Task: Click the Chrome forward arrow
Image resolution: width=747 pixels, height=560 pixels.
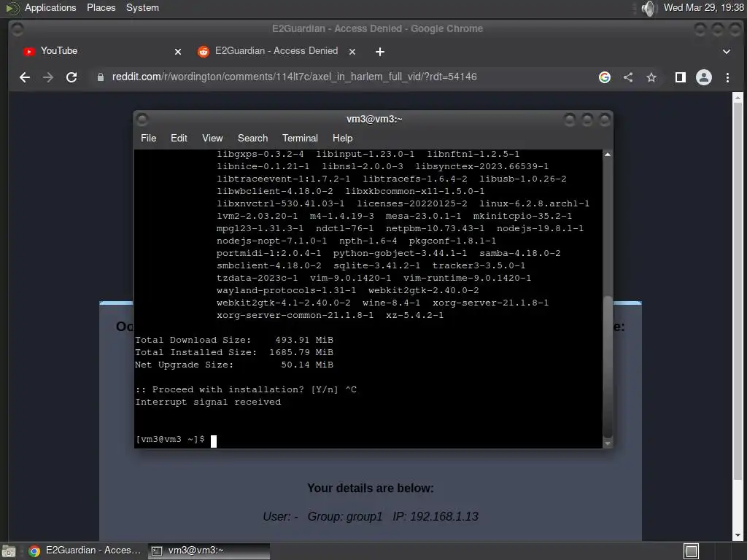Action: [x=47, y=77]
